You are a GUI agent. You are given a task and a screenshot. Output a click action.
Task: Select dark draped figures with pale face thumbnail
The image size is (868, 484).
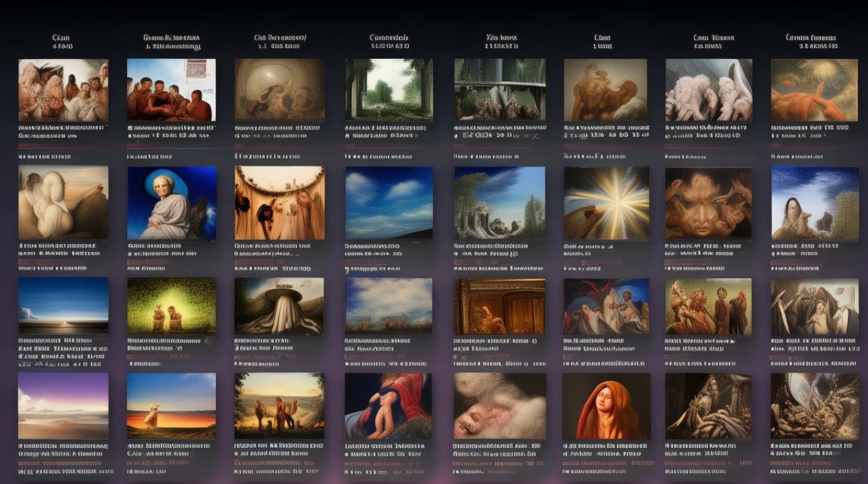[814, 306]
